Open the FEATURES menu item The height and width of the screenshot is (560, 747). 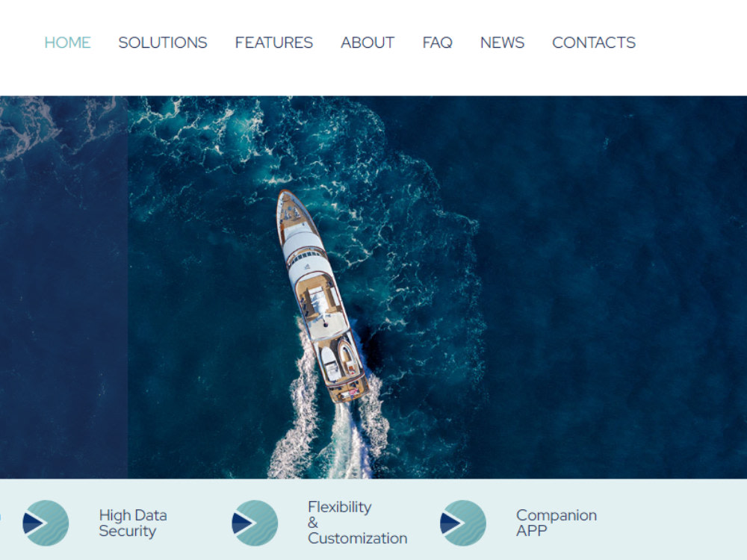click(x=274, y=43)
